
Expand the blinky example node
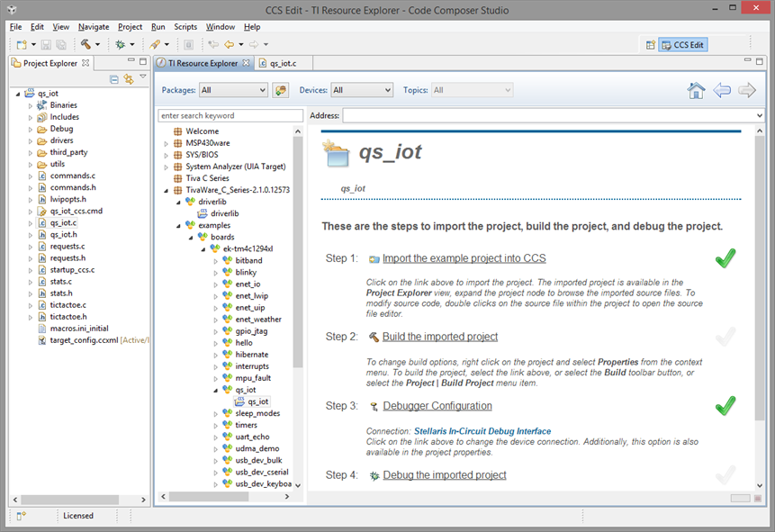pyautogui.click(x=215, y=273)
